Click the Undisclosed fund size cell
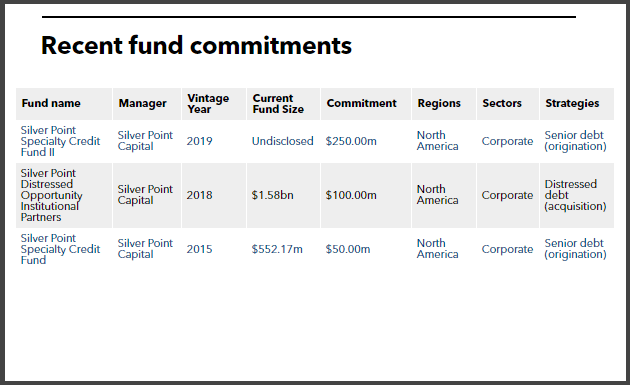Image resolution: width=630 pixels, height=385 pixels. pyautogui.click(x=282, y=141)
